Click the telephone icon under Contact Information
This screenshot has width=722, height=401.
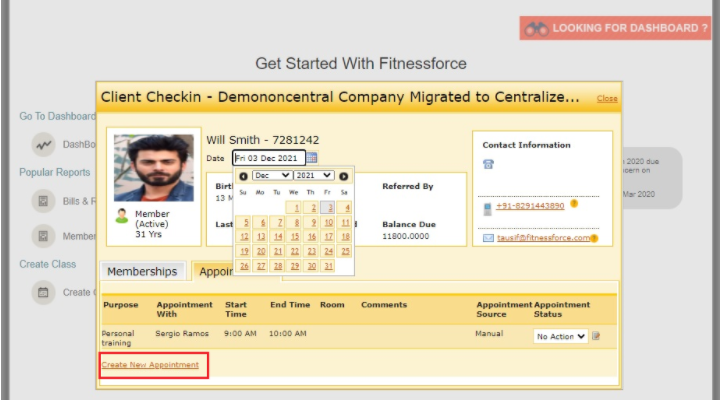(x=488, y=164)
